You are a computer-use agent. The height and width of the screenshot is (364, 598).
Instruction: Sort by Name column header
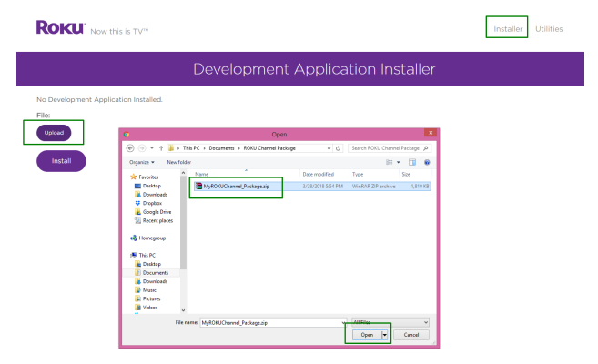pos(202,174)
